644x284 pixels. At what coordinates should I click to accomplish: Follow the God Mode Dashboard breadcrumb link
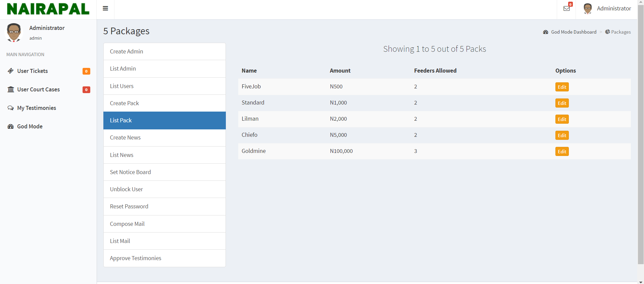click(x=574, y=32)
